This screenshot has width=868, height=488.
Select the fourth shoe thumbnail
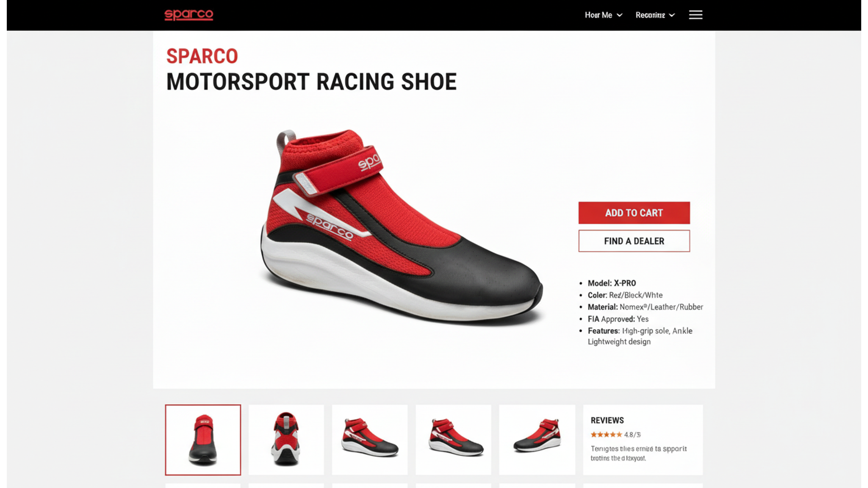(x=453, y=440)
